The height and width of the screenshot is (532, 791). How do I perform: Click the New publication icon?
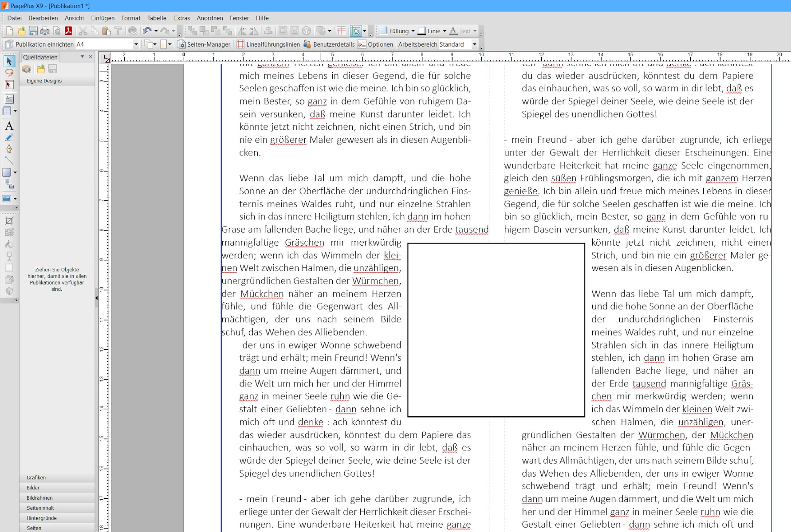point(9,31)
